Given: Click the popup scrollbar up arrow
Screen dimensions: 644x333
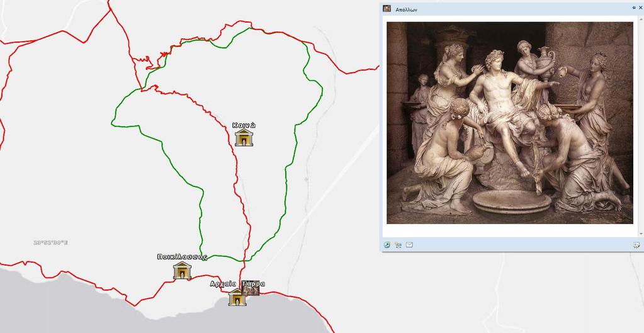Looking at the screenshot, I should [641, 20].
